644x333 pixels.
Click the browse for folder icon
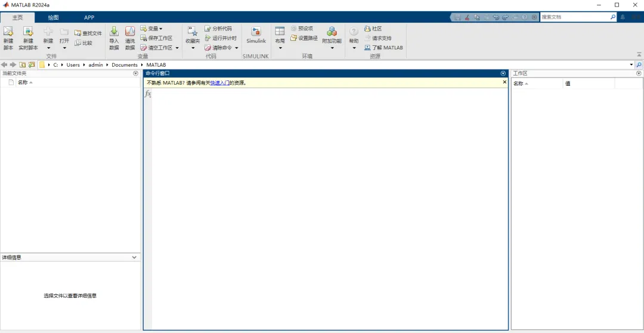click(x=32, y=65)
